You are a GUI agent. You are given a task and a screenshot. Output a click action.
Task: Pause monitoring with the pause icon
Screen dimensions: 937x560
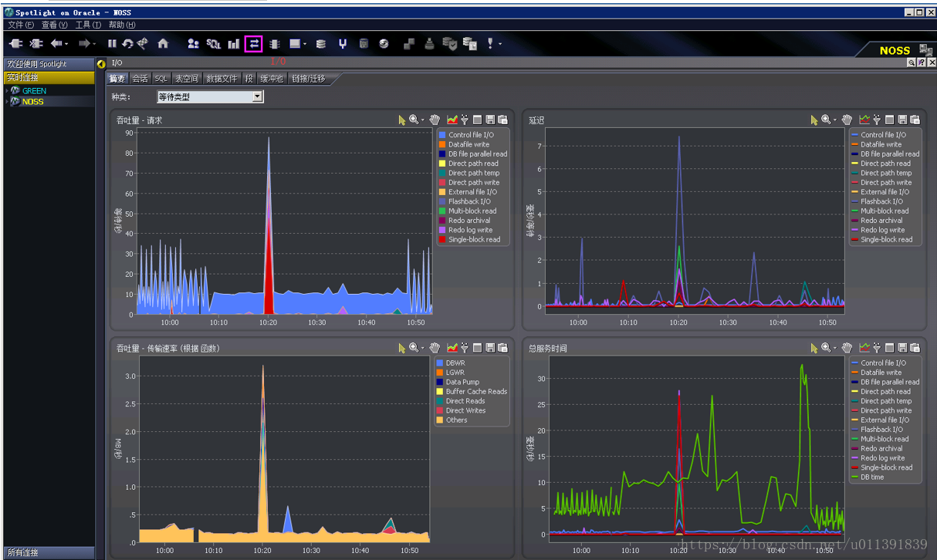point(112,44)
